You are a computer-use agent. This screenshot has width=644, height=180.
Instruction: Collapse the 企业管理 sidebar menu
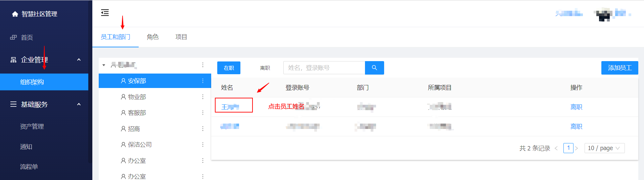point(79,60)
